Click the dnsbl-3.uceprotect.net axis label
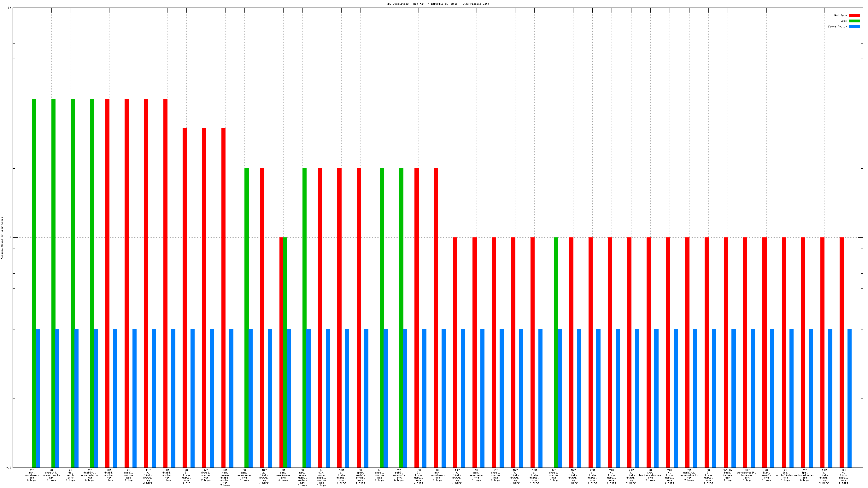The width and height of the screenshot is (868, 488). (x=51, y=475)
